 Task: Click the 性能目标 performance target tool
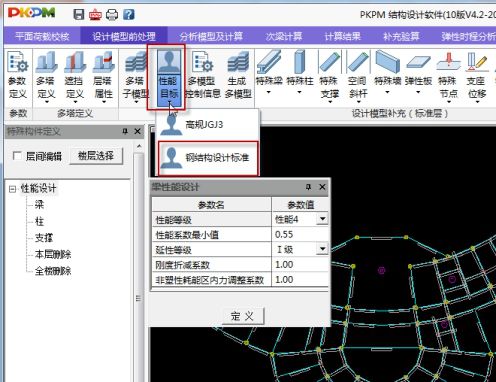(169, 77)
